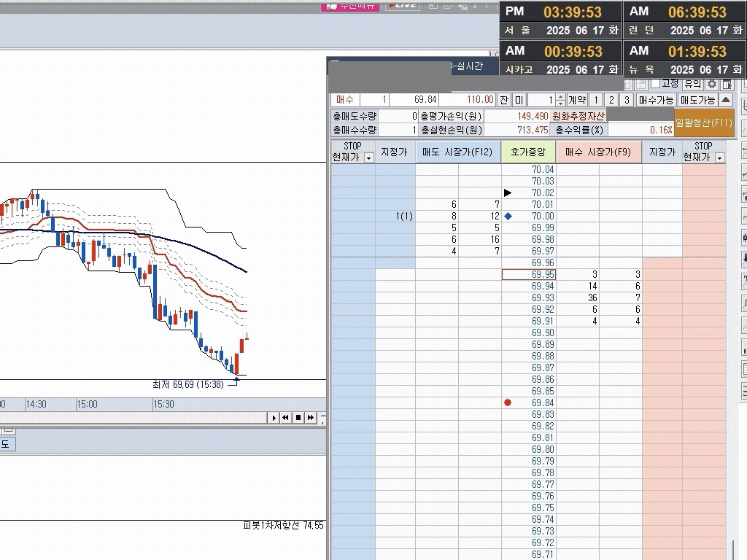Select the 매도 시장가(F12) column header
The height and width of the screenshot is (560, 747).
[x=458, y=152]
